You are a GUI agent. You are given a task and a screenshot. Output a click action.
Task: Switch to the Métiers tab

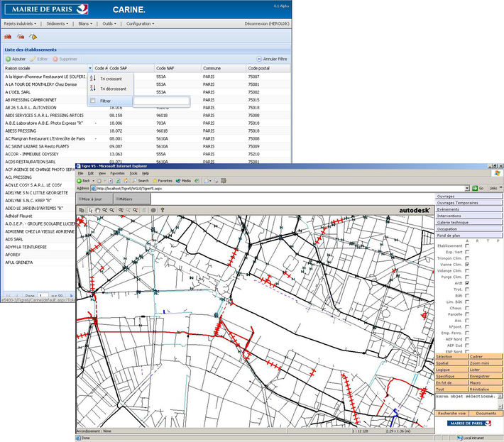(132, 199)
